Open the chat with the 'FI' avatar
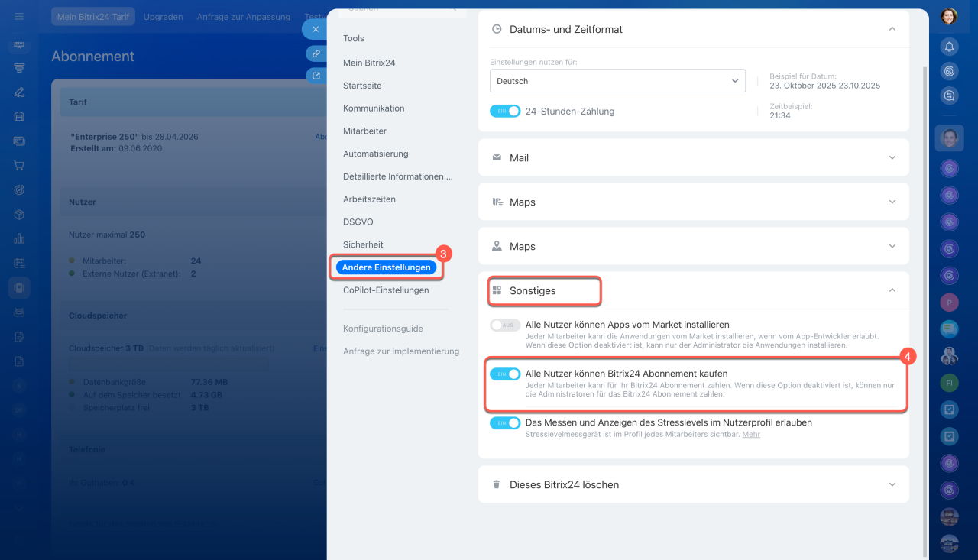 (x=949, y=381)
